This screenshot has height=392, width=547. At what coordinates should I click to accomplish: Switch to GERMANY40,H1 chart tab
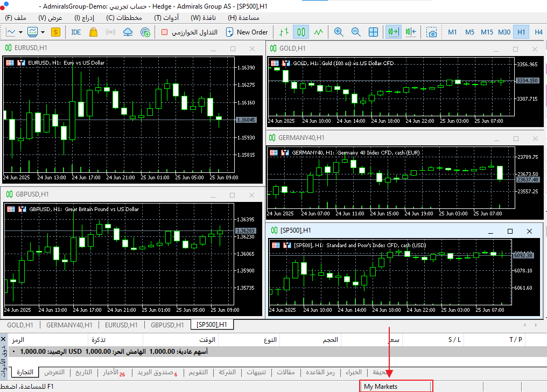click(x=69, y=325)
